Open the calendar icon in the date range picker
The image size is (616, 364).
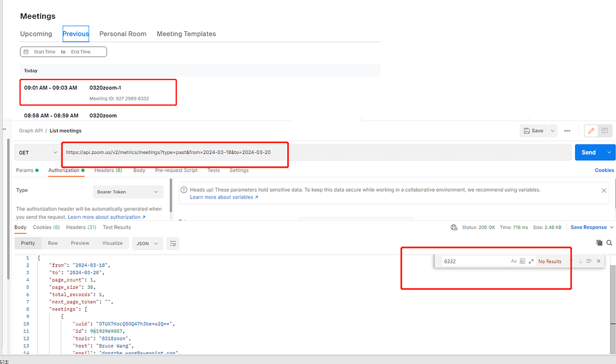pyautogui.click(x=25, y=52)
